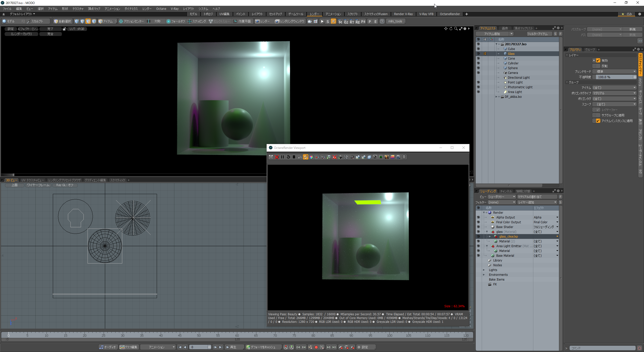Click the GI settings toolbar icon
This screenshot has width=644, height=352.
click(x=346, y=22)
